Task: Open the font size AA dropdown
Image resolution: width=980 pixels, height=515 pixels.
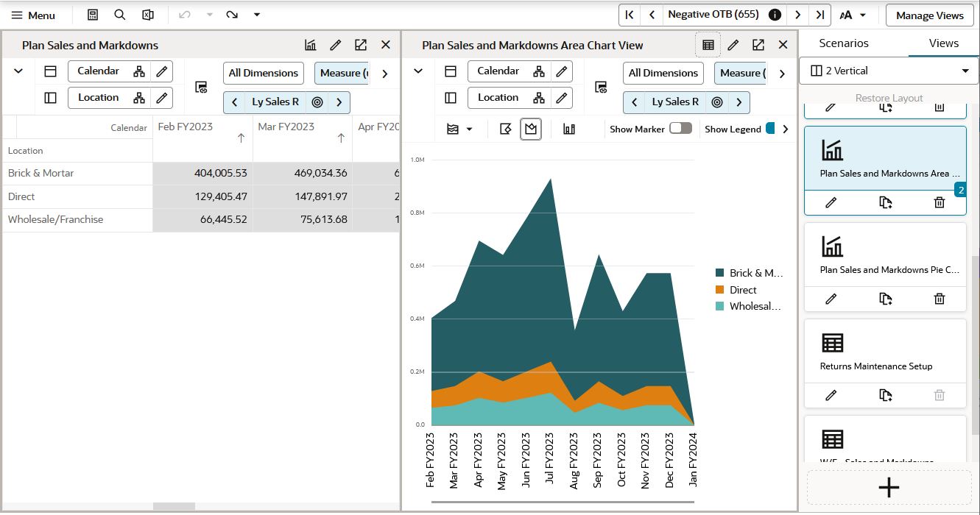Action: coord(853,15)
